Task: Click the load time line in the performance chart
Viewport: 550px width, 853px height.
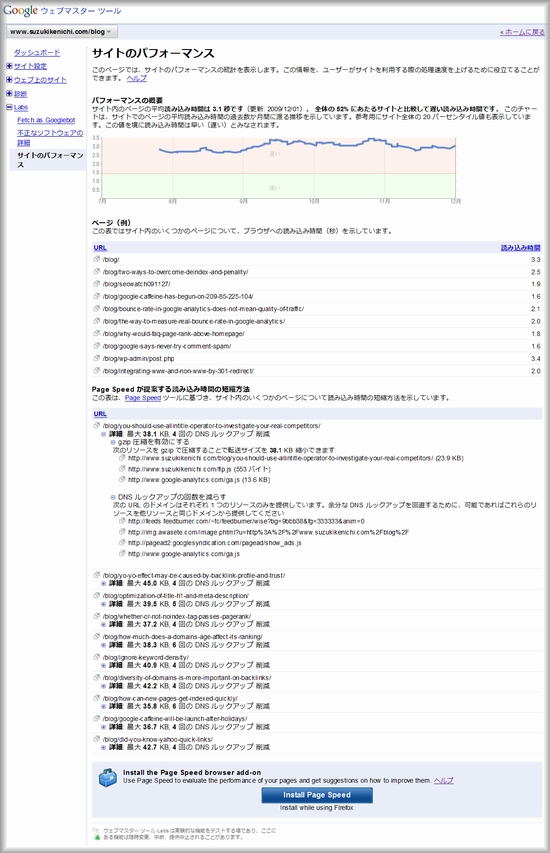Action: point(307,146)
